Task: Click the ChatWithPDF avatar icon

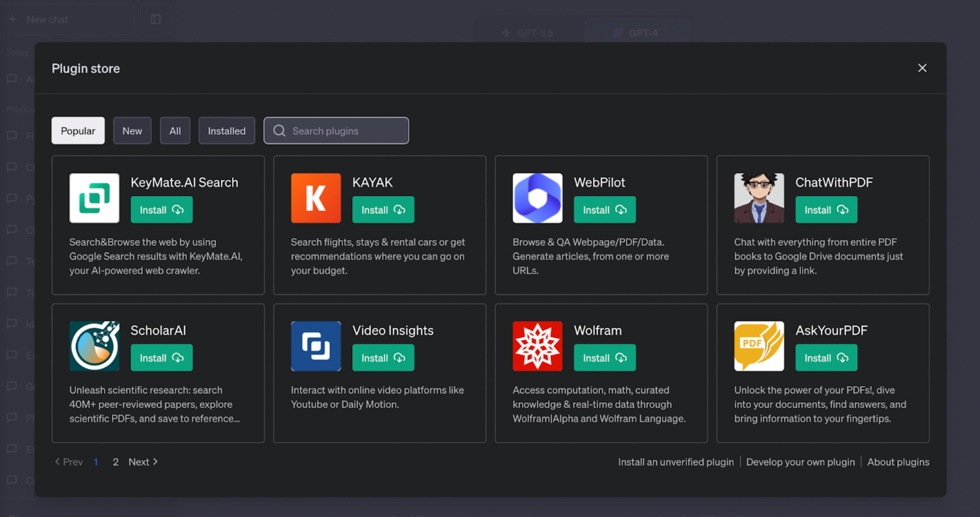Action: click(x=759, y=198)
